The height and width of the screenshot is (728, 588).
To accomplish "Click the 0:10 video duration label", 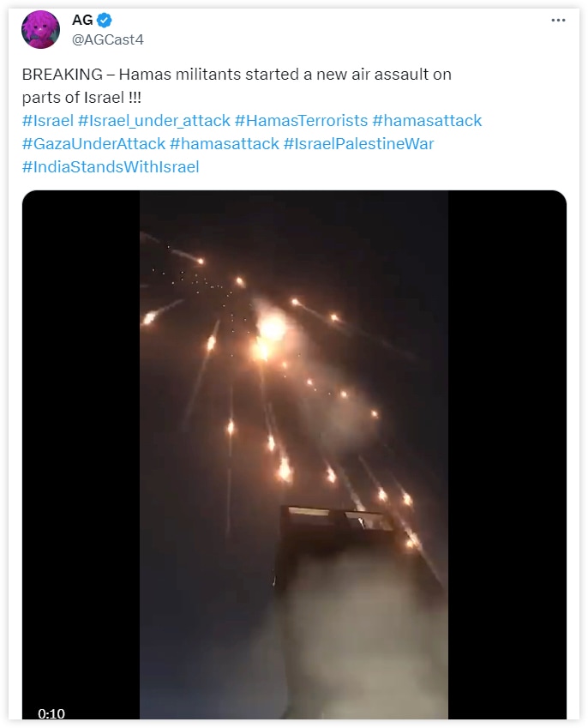I will pos(51,713).
